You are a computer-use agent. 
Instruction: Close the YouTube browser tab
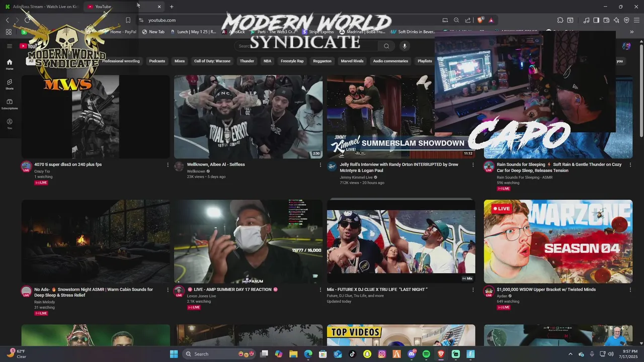pos(159,7)
